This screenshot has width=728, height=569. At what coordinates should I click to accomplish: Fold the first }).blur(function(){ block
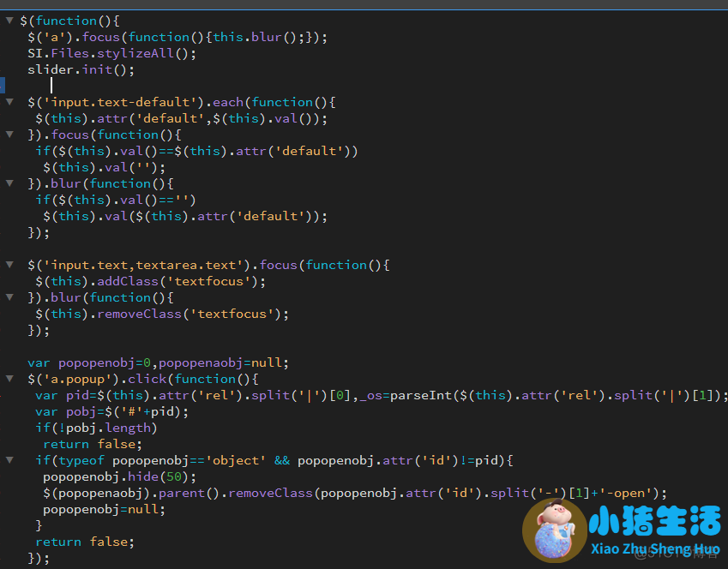pos(9,183)
